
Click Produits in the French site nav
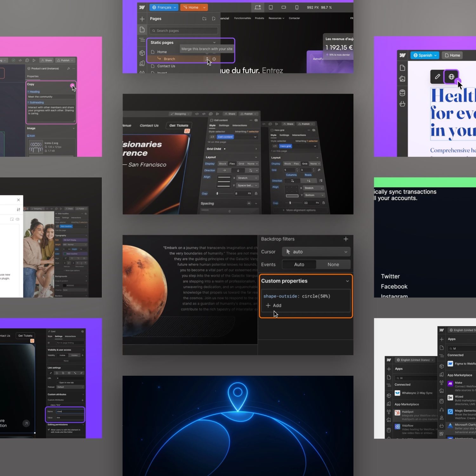(259, 18)
